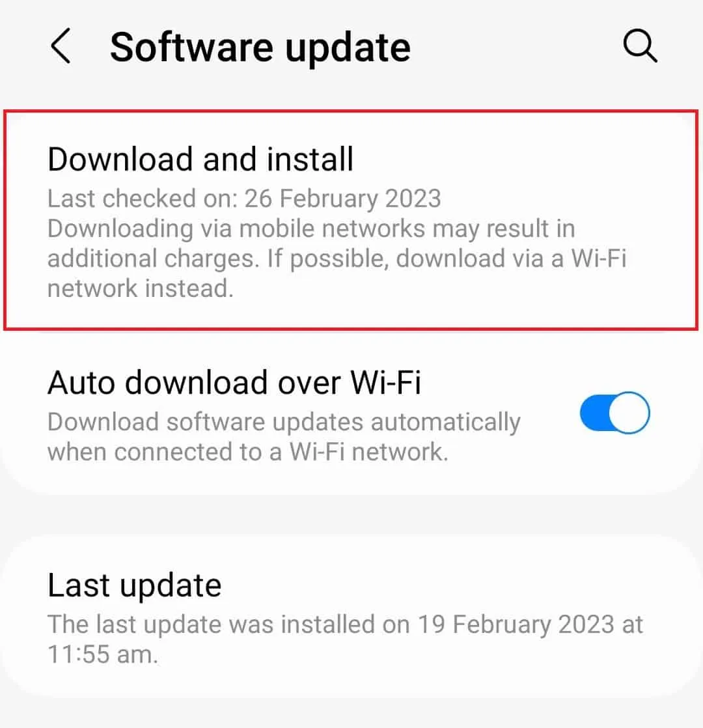Tap 'when connected to a Wi-Fi network' text
The width and height of the screenshot is (703, 728).
pyautogui.click(x=248, y=452)
